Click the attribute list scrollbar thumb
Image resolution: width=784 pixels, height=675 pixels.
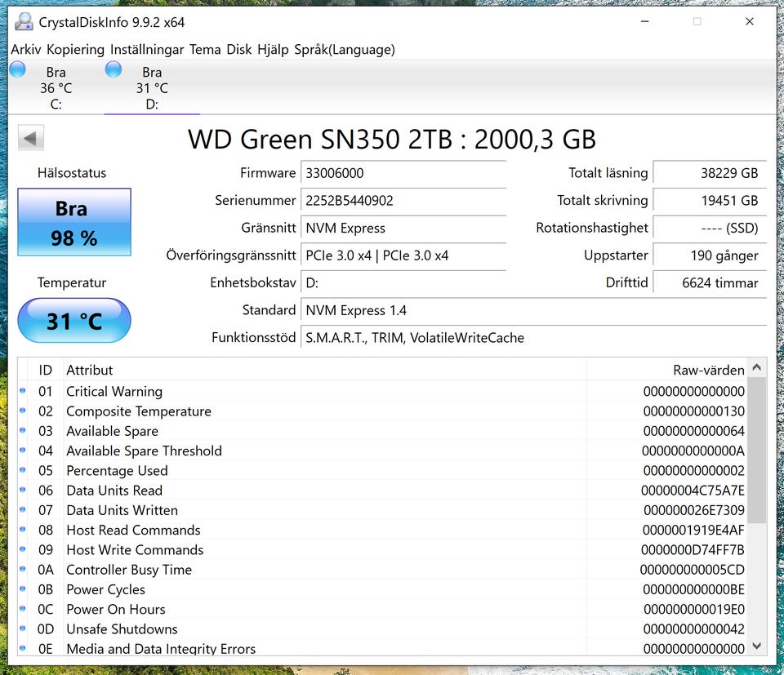[x=757, y=450]
